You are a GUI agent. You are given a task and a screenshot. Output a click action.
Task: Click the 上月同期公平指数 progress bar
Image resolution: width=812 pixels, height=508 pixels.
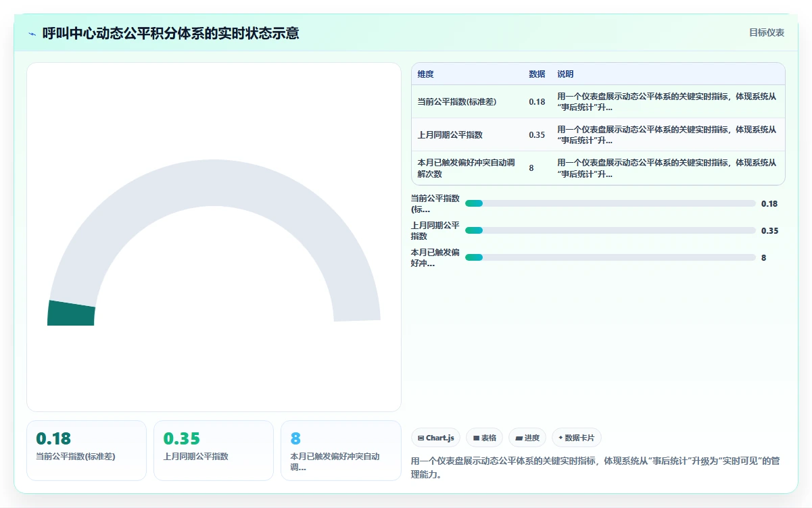click(x=611, y=230)
